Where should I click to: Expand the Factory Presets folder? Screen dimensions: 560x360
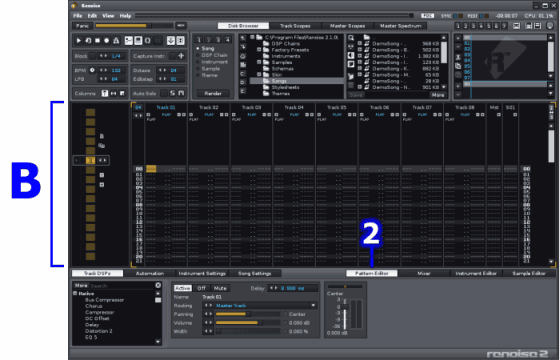(259, 50)
